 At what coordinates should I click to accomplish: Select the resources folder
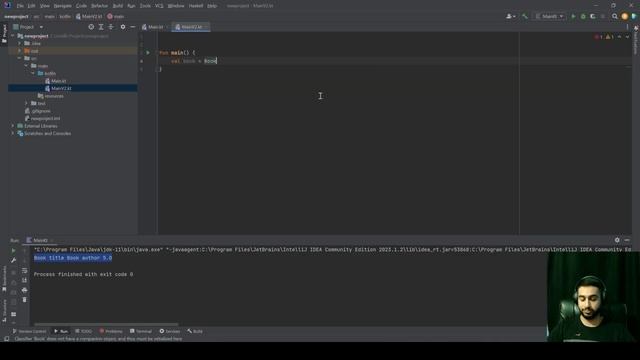click(x=51, y=96)
